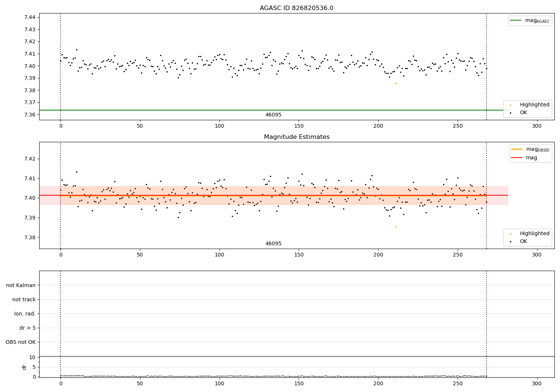Click the 'not Kalman' axis label

pos(21,286)
